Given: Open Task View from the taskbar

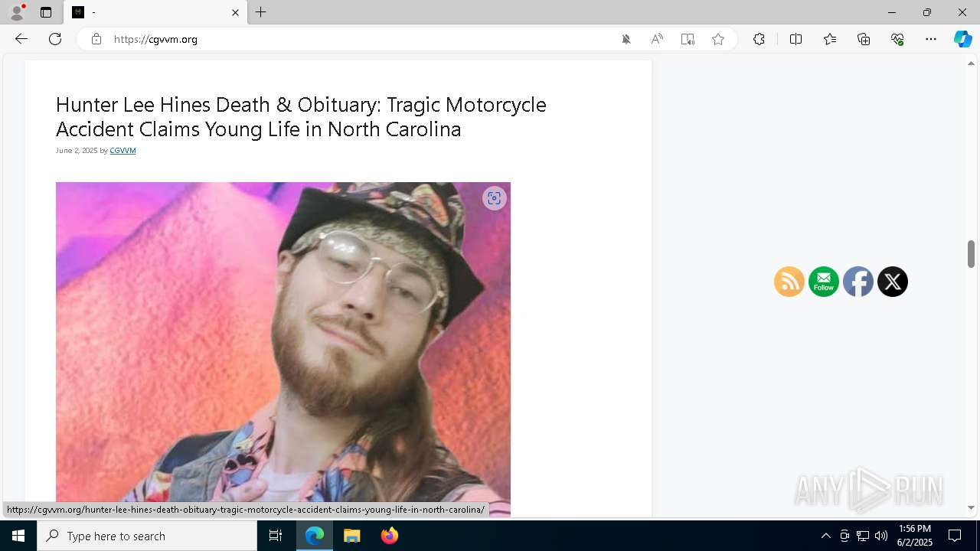Looking at the screenshot, I should point(276,536).
